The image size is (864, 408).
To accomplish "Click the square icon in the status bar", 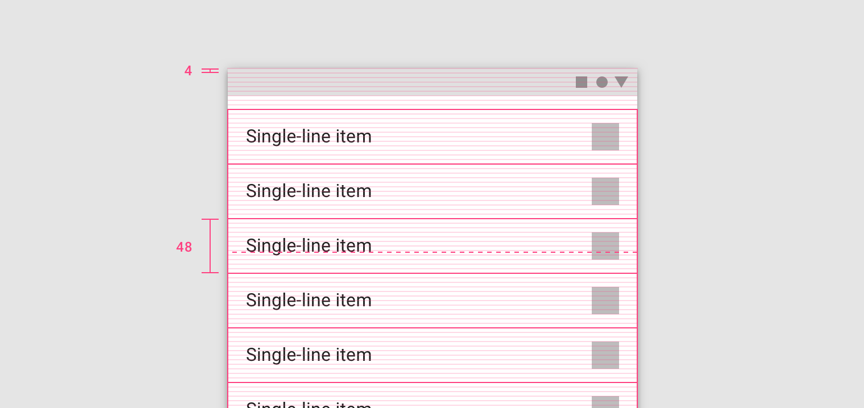I will point(581,82).
